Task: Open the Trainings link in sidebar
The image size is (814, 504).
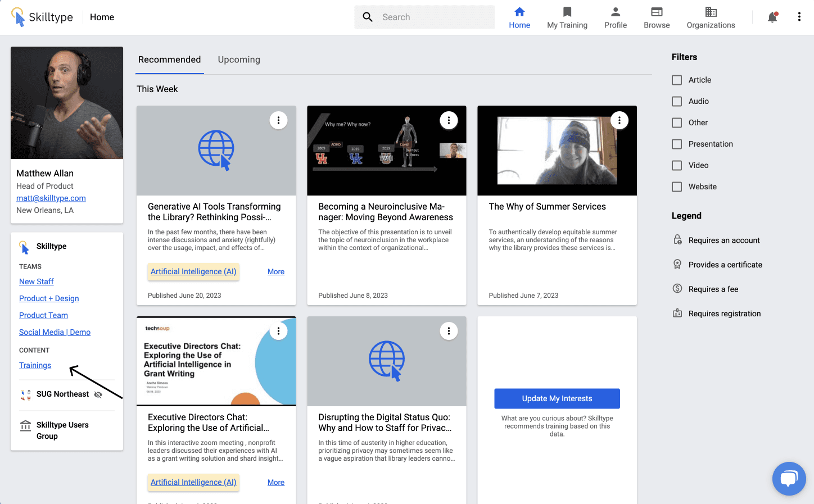Action: coord(35,365)
